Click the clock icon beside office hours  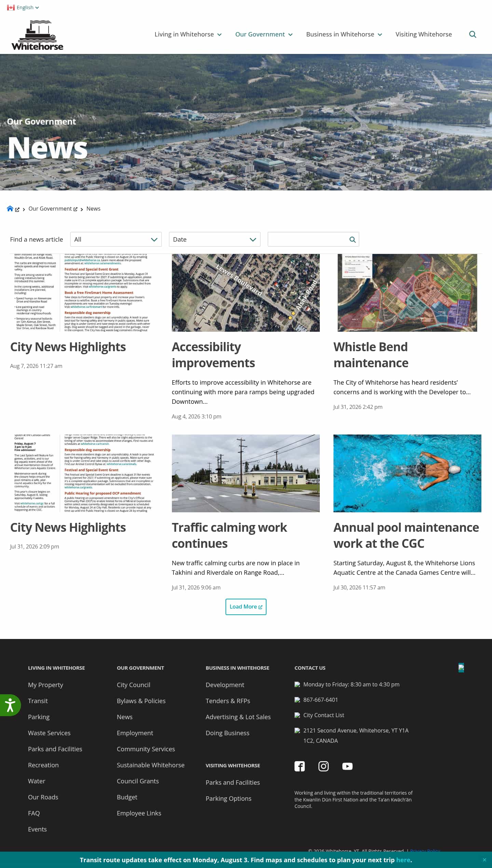point(297,684)
